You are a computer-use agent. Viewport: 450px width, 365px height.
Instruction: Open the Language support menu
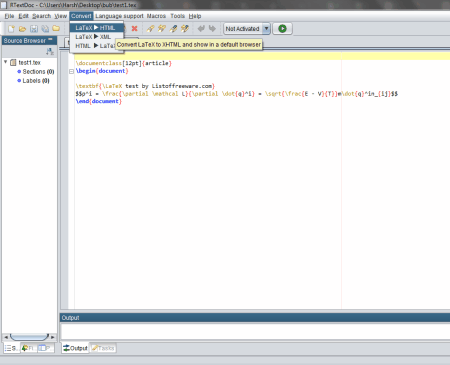(x=119, y=16)
